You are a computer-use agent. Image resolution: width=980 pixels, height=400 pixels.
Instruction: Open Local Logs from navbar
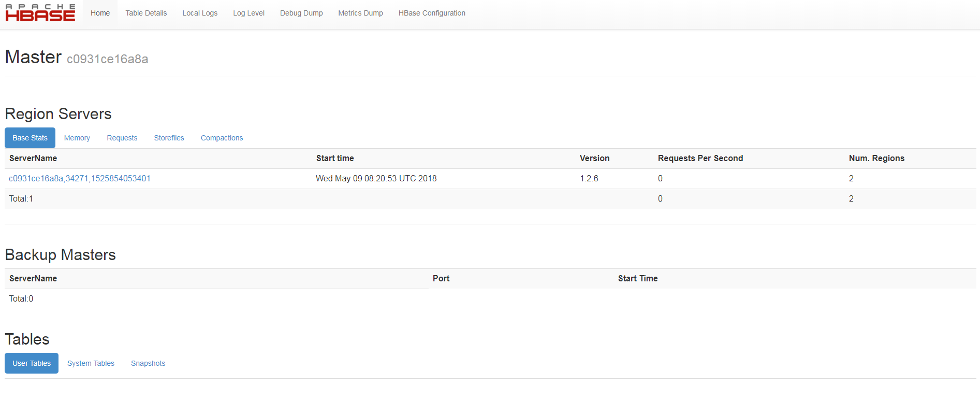tap(200, 13)
